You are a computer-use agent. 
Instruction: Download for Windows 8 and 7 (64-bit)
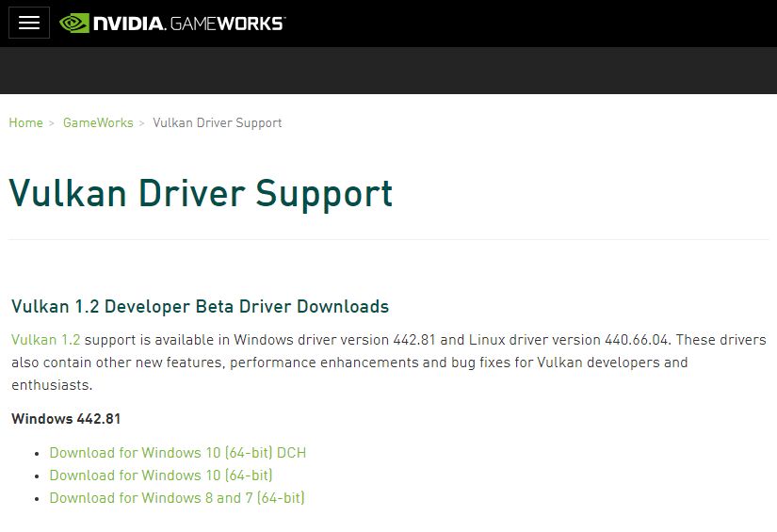(x=177, y=498)
